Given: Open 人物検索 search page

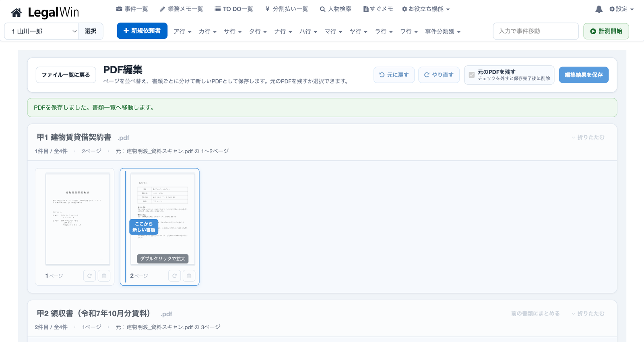Looking at the screenshot, I should (336, 9).
